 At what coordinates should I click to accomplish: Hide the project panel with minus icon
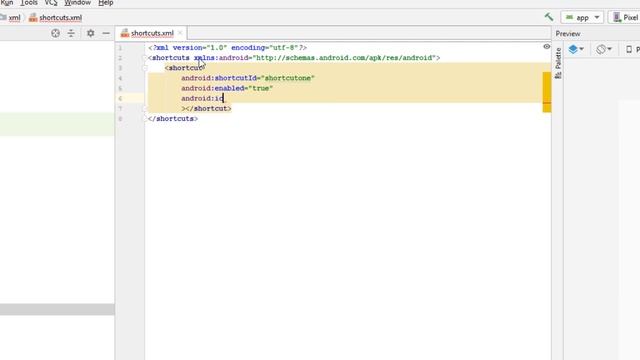(x=106, y=33)
